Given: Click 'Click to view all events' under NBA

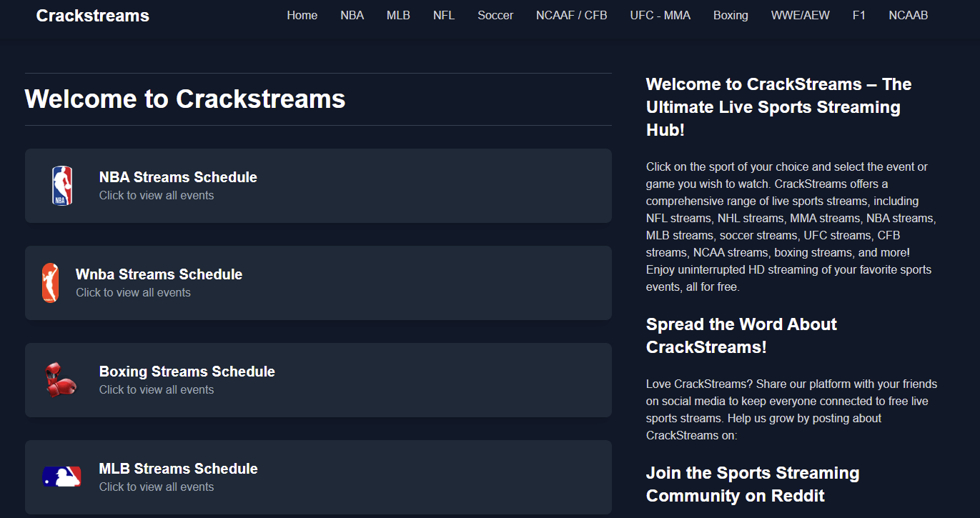Looking at the screenshot, I should point(157,195).
